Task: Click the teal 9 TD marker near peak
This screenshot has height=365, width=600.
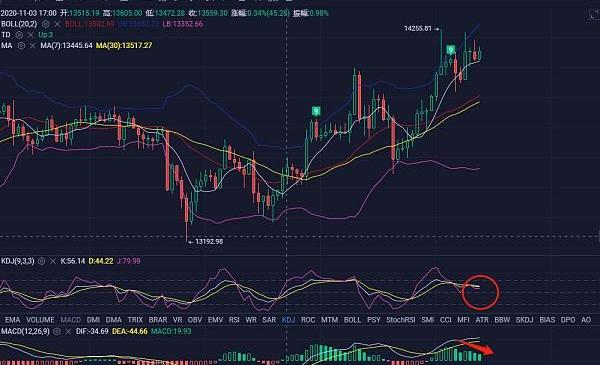Action: point(451,50)
